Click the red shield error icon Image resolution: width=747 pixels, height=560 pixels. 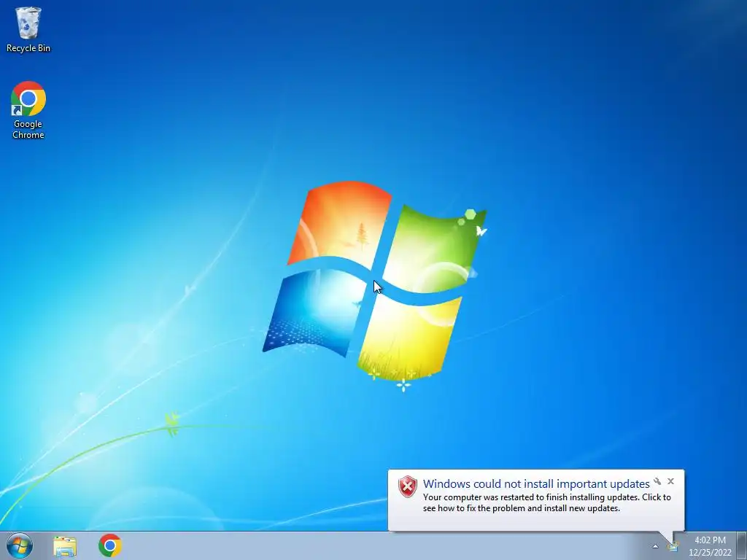[x=408, y=486]
